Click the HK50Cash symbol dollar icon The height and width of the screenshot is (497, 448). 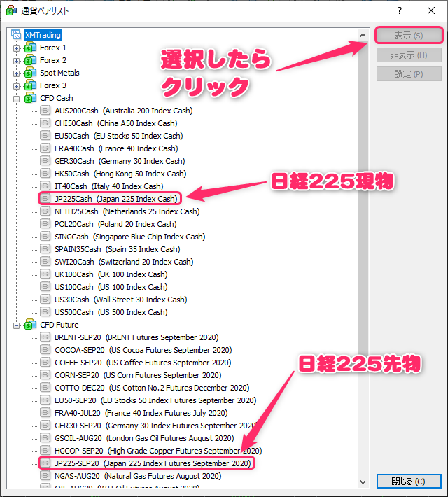pos(45,174)
